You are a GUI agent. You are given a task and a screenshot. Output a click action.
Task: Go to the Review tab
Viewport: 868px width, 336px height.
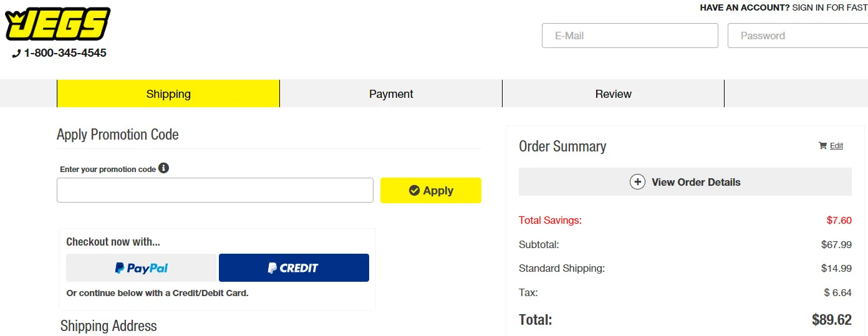coord(613,94)
